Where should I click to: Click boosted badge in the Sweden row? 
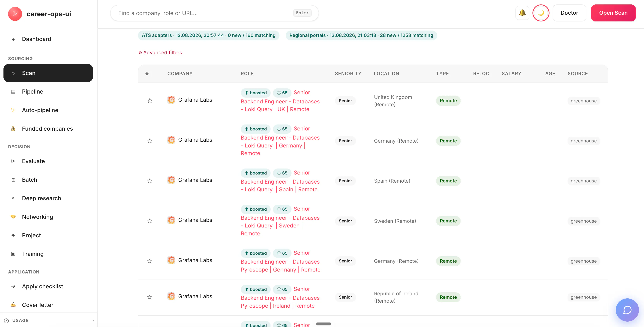[x=256, y=209]
